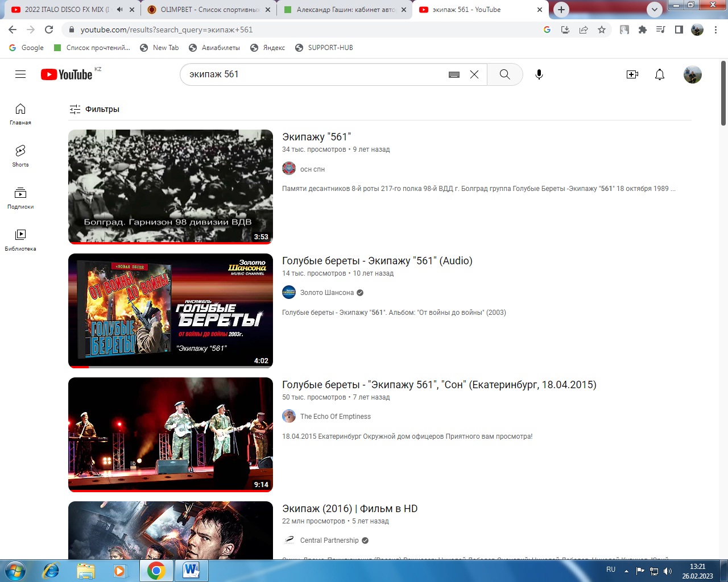Open the Золото Шансона album thumbnail
This screenshot has height=582, width=728.
coord(171,311)
